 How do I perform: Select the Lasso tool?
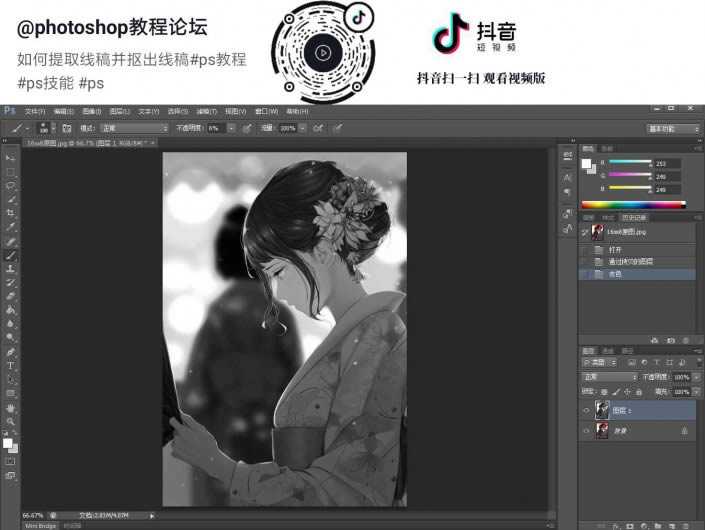10,186
